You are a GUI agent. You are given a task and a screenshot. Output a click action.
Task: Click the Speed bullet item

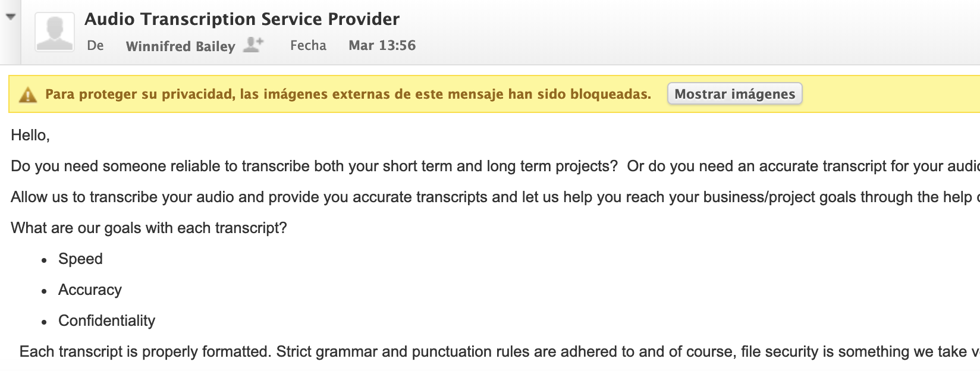pyautogui.click(x=80, y=259)
